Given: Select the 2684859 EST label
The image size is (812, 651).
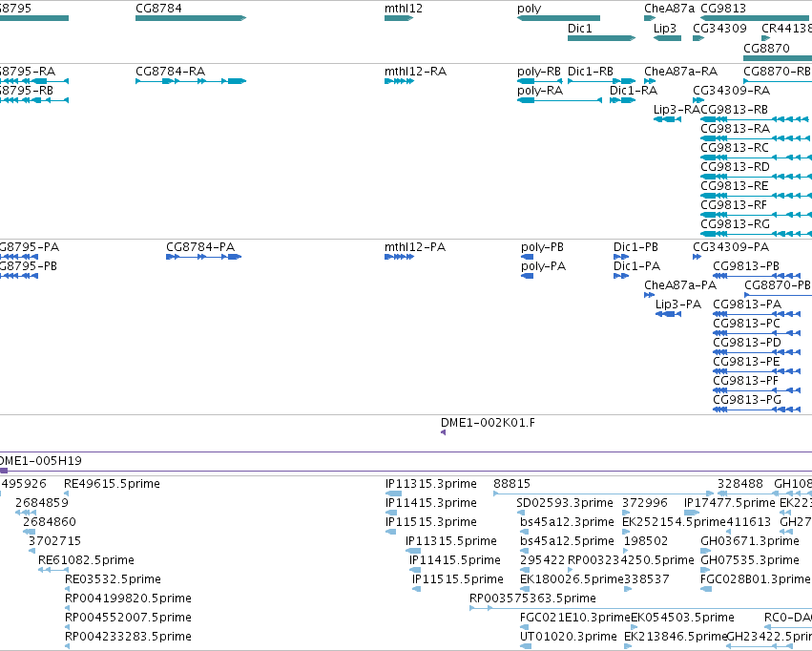Looking at the screenshot, I should [x=41, y=503].
